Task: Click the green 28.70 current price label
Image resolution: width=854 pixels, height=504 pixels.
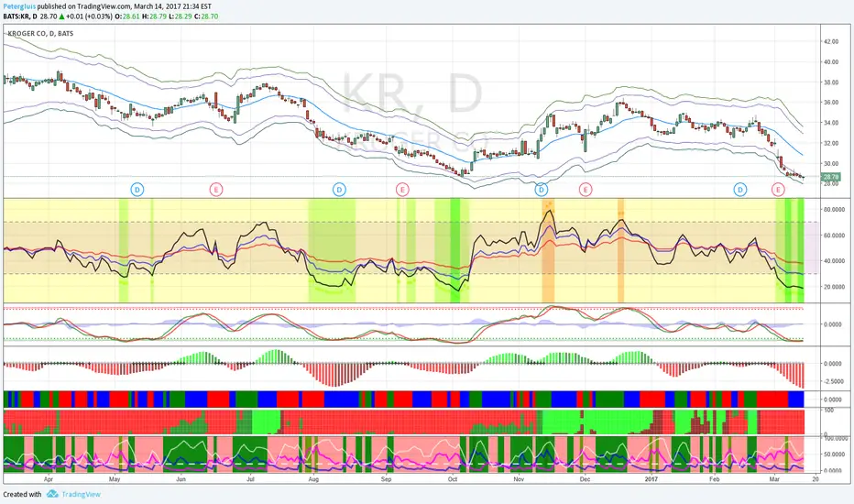Action: pyautogui.click(x=830, y=177)
